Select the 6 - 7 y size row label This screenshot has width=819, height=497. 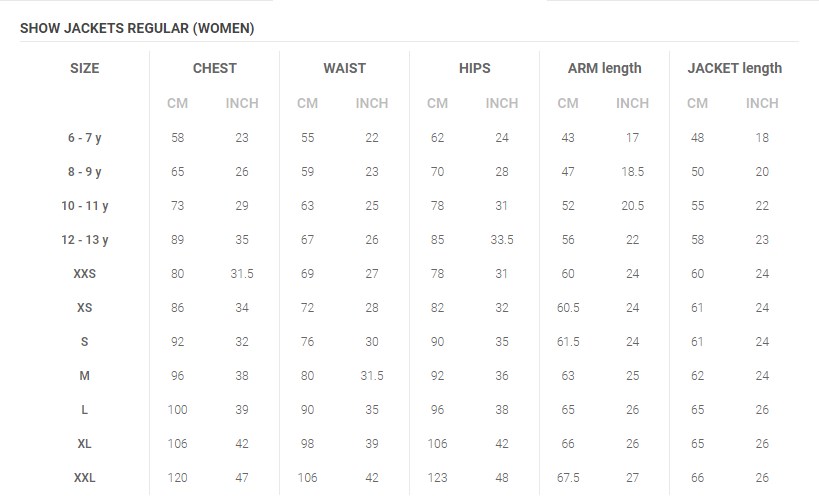click(85, 138)
